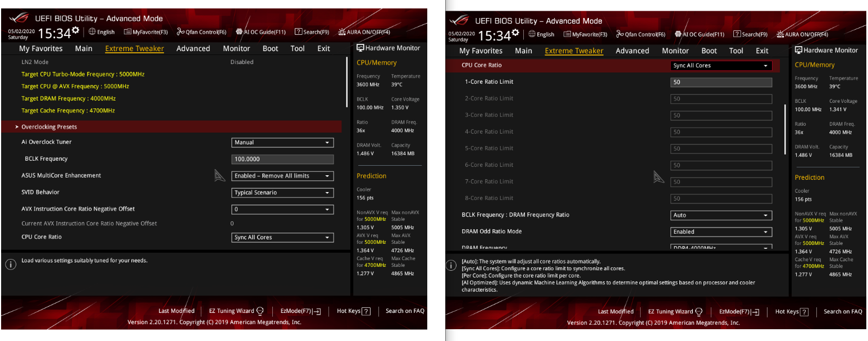Open Search on FAQ in right window
The height and width of the screenshot is (341, 868).
click(x=843, y=311)
